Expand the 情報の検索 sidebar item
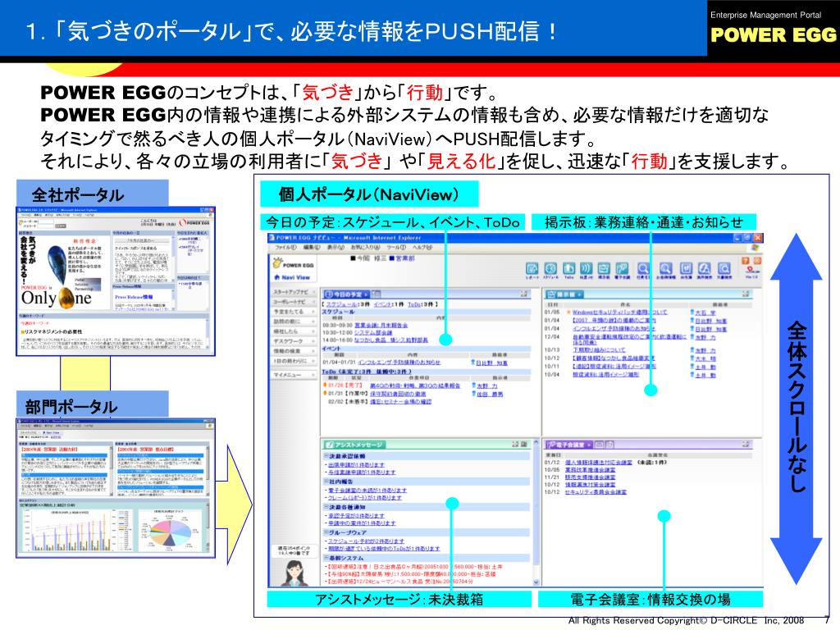 [294, 351]
